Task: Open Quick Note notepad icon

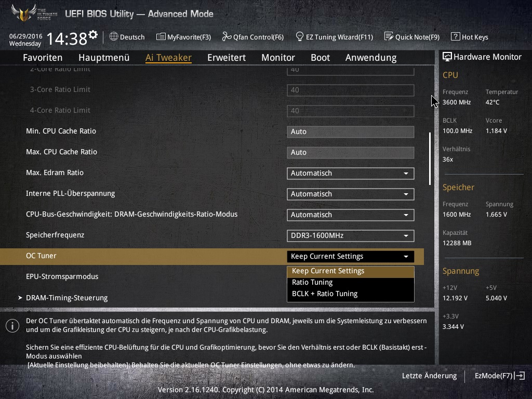Action: [x=389, y=36]
